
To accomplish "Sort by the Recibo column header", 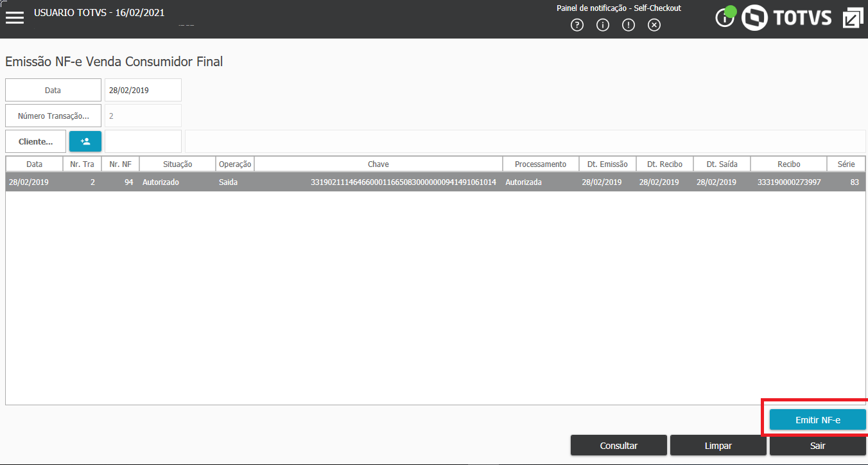I will pos(789,164).
